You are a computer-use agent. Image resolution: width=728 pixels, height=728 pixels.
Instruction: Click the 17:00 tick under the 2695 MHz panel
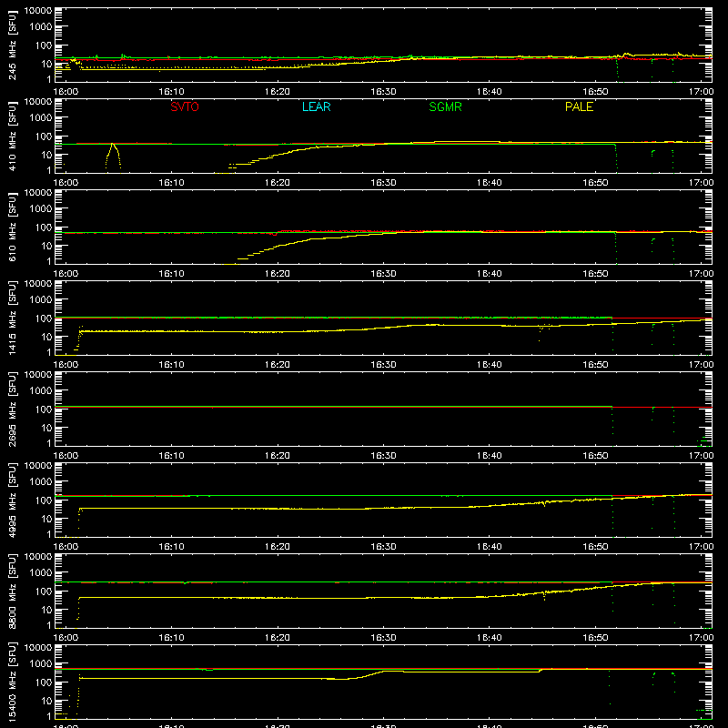point(701,456)
